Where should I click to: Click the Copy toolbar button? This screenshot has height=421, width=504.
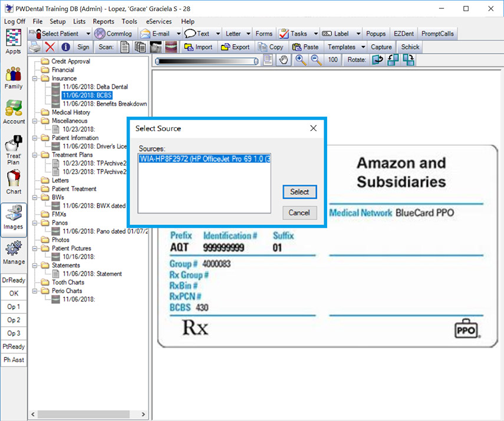[x=271, y=47]
